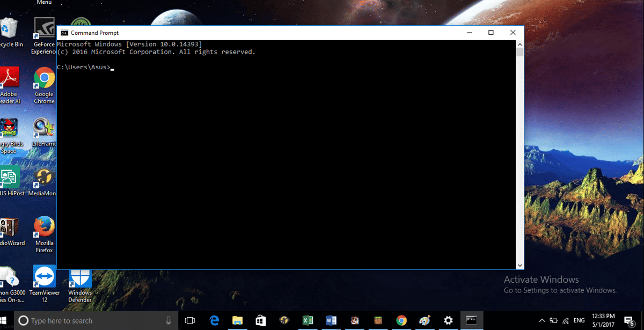The width and height of the screenshot is (644, 330).
Task: Click the Wi-Fi network tray icon
Action: click(x=566, y=320)
